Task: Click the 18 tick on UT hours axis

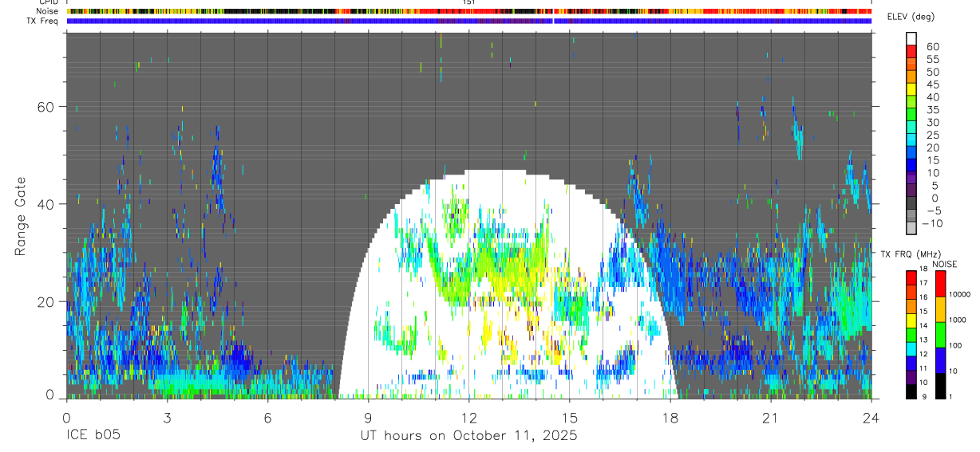Action: click(x=670, y=417)
